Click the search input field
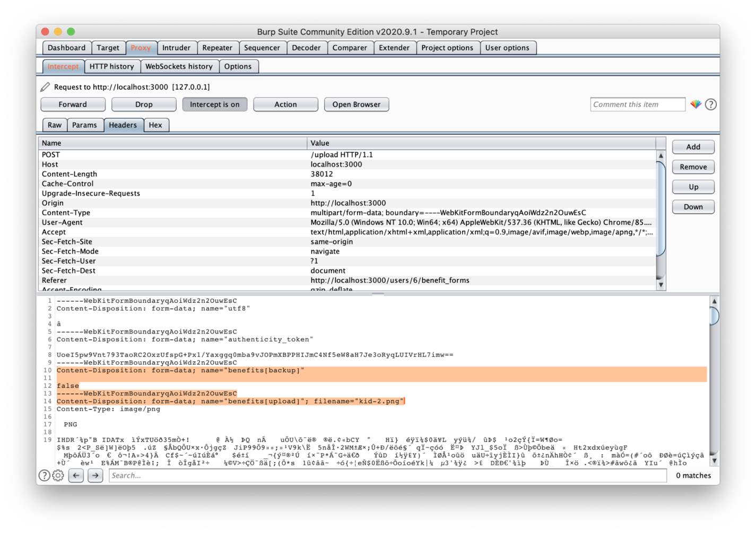756x533 pixels. coord(387,475)
